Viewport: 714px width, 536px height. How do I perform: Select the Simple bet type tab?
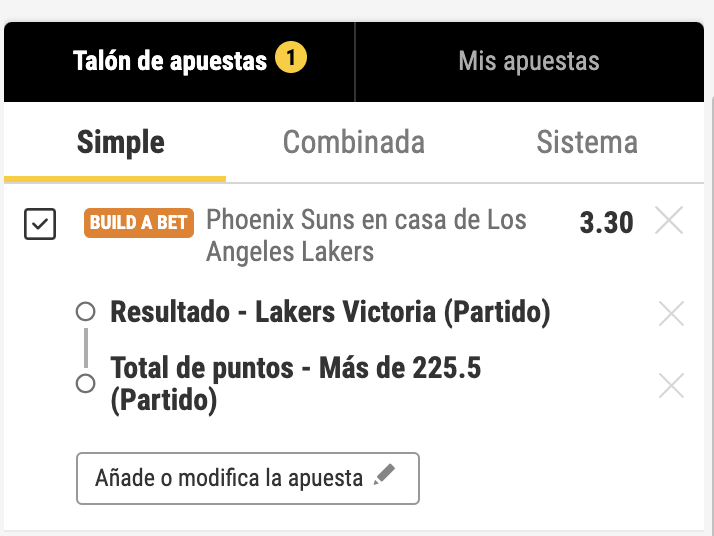pyautogui.click(x=120, y=143)
